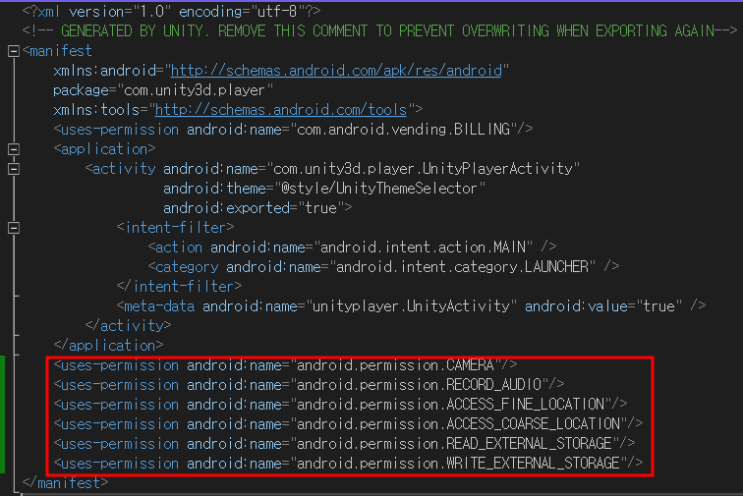Click the closing manifest tag
The image size is (743, 496).
(x=65, y=483)
